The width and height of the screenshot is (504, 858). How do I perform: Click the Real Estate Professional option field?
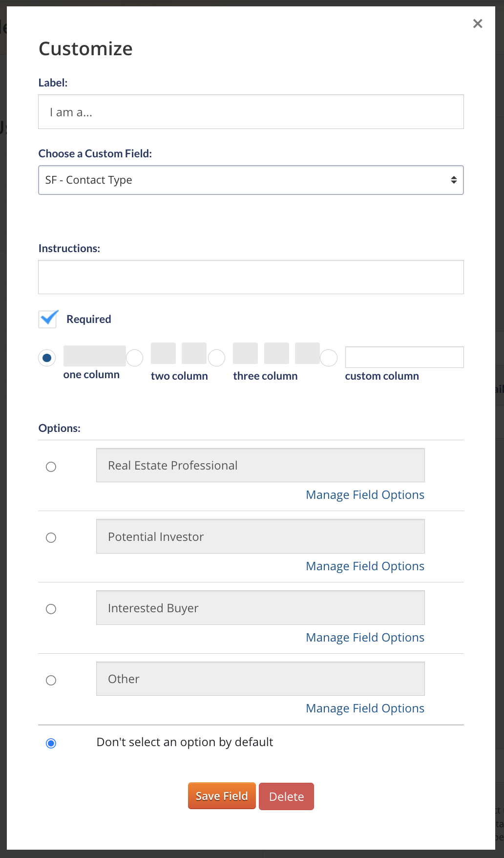pyautogui.click(x=260, y=465)
